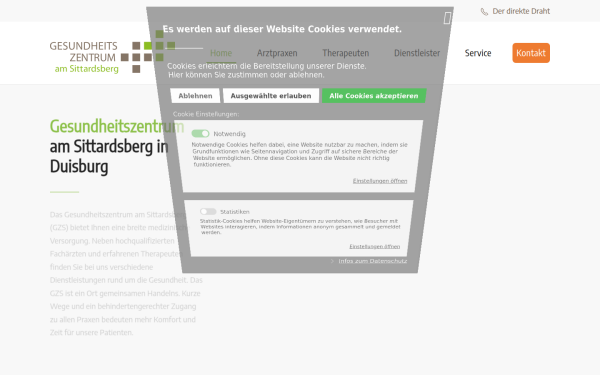Toggle the Notwendig cookies switch
This screenshot has width=600, height=375.
(x=200, y=133)
